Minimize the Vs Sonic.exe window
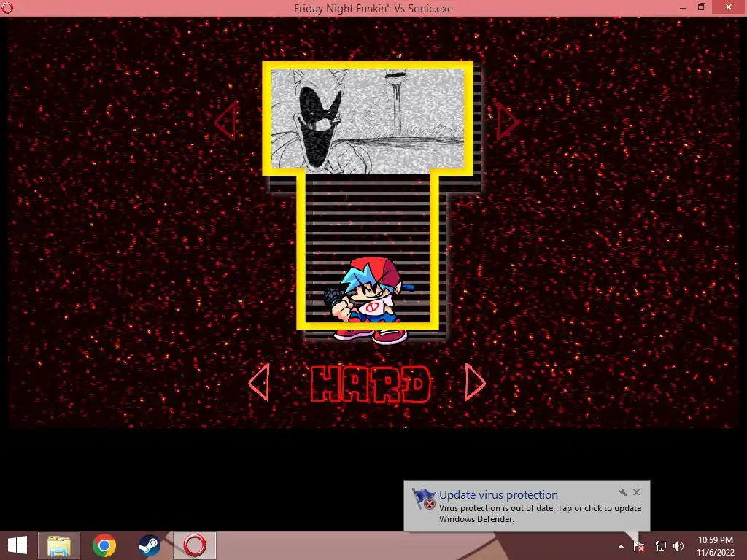 point(683,7)
